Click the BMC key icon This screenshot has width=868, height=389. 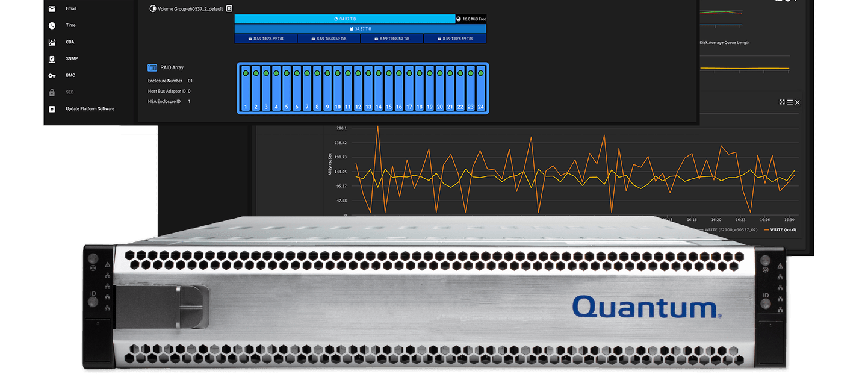click(x=52, y=76)
